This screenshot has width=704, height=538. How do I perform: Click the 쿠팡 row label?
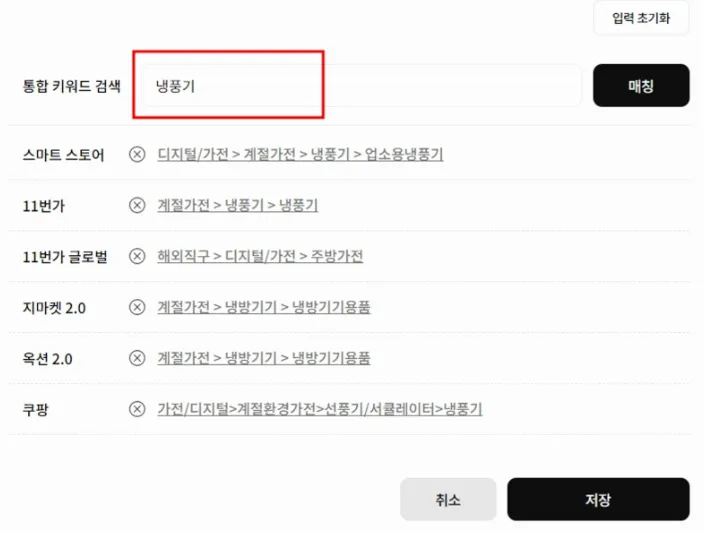click(37, 409)
